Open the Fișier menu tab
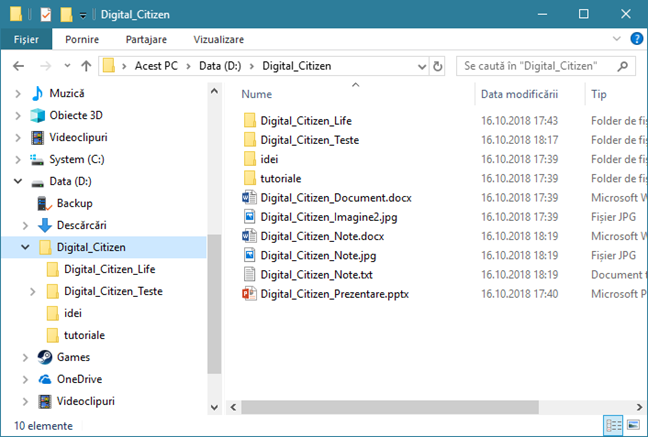The width and height of the screenshot is (648, 437). [26, 39]
